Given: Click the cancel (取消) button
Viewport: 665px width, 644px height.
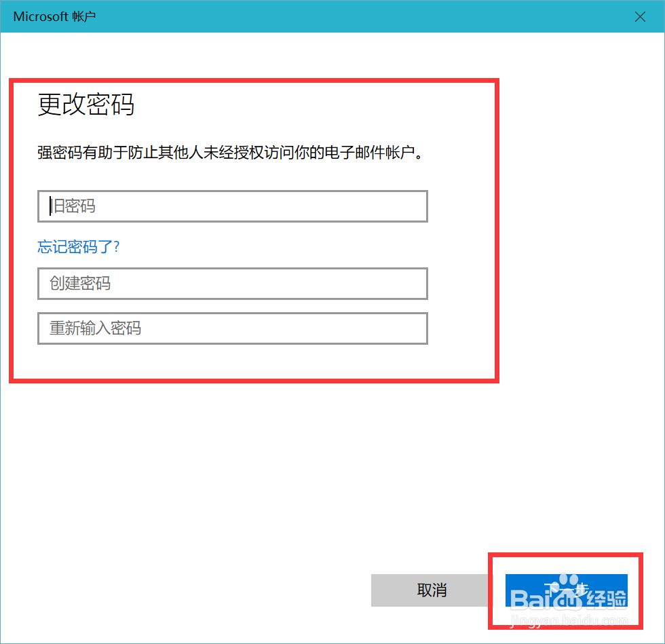Looking at the screenshot, I should 432,590.
